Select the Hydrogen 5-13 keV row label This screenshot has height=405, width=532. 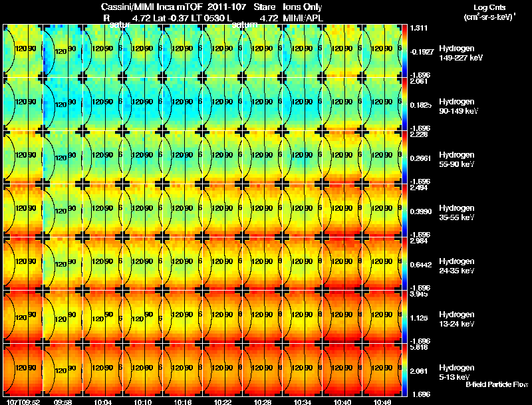pos(457,372)
